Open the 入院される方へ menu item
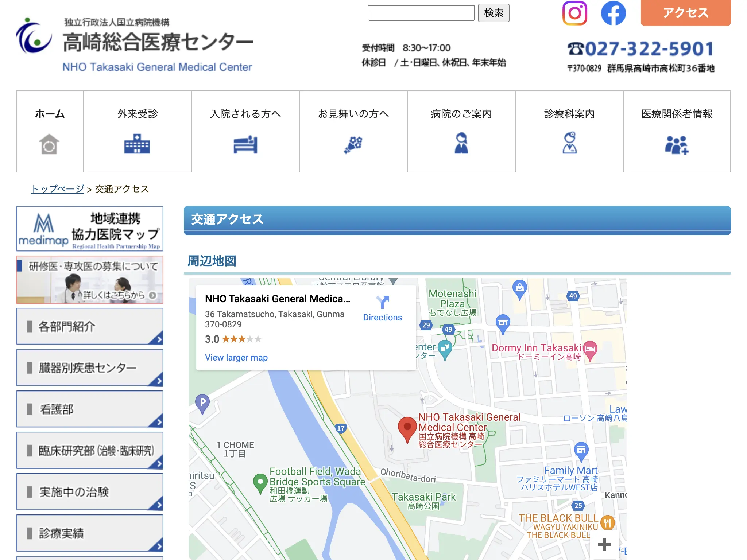The width and height of the screenshot is (747, 560). coord(245,131)
